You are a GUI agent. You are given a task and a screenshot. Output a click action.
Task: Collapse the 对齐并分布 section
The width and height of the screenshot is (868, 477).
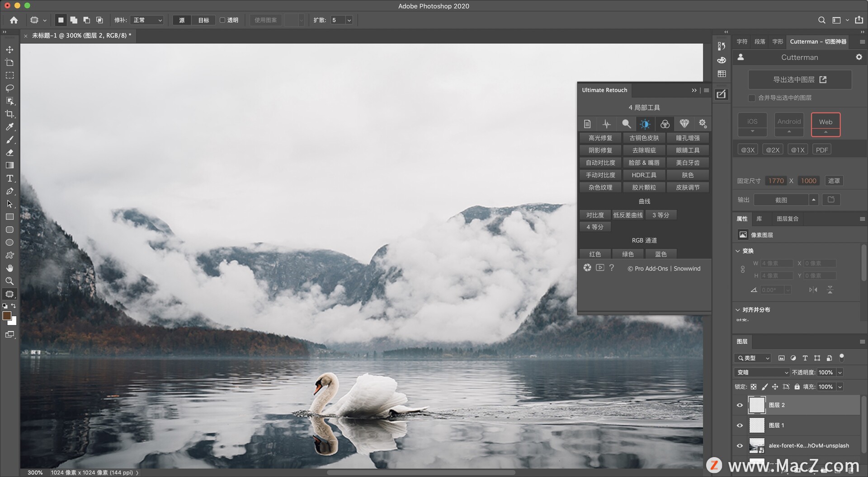coord(738,309)
